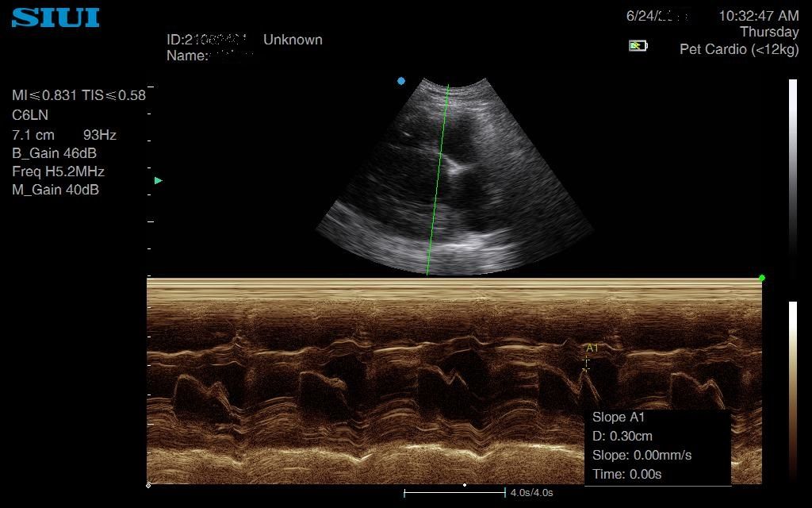Viewport: 812px width, 508px height.
Task: Click the '7.1 cm' depth value
Action: pyautogui.click(x=33, y=135)
